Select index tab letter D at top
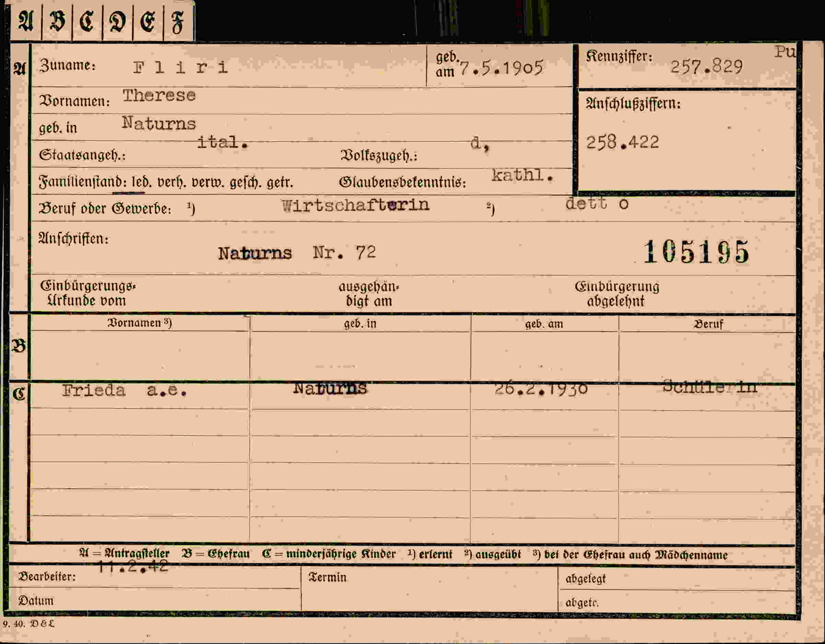Viewport: 825px width, 644px height. pos(117,21)
